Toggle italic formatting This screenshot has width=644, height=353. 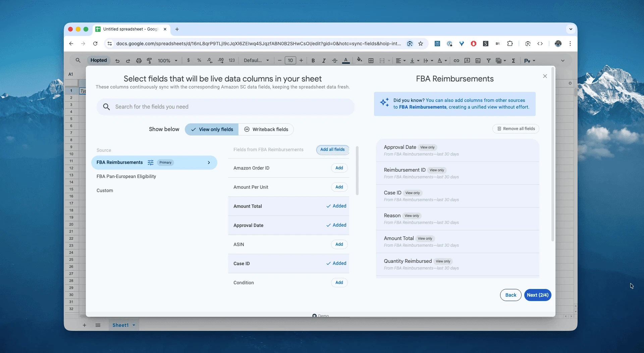click(x=324, y=61)
